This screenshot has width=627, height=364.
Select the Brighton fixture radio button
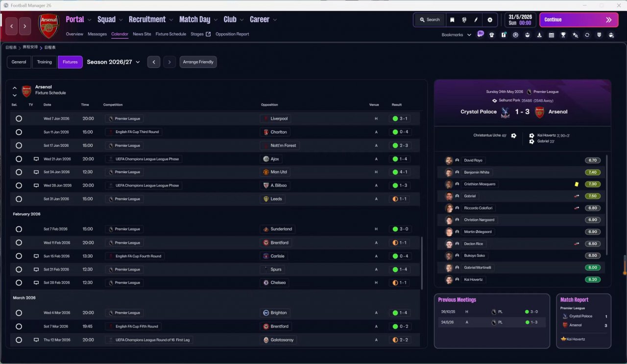pyautogui.click(x=19, y=313)
